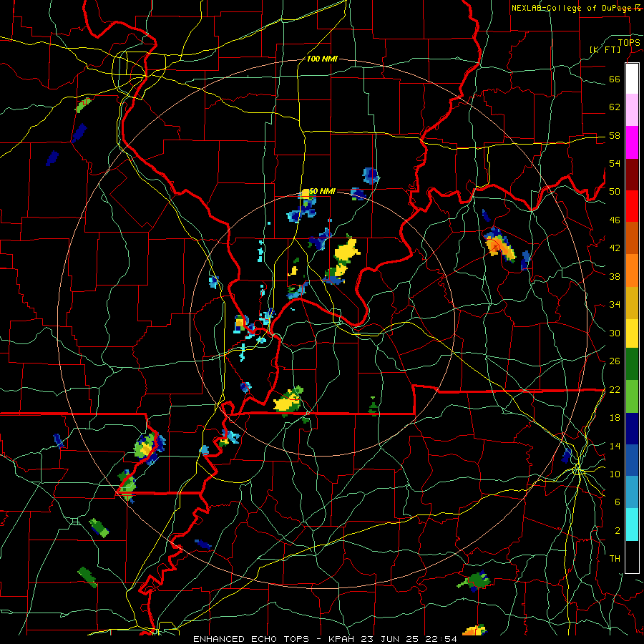Click the legend value 30
The image size is (644, 644).
(615, 333)
